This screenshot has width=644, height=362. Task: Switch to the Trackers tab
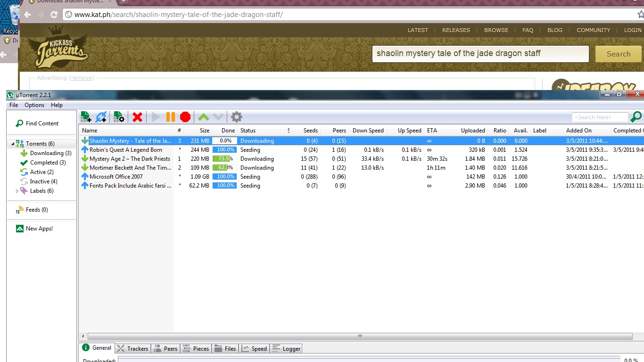[x=132, y=349]
